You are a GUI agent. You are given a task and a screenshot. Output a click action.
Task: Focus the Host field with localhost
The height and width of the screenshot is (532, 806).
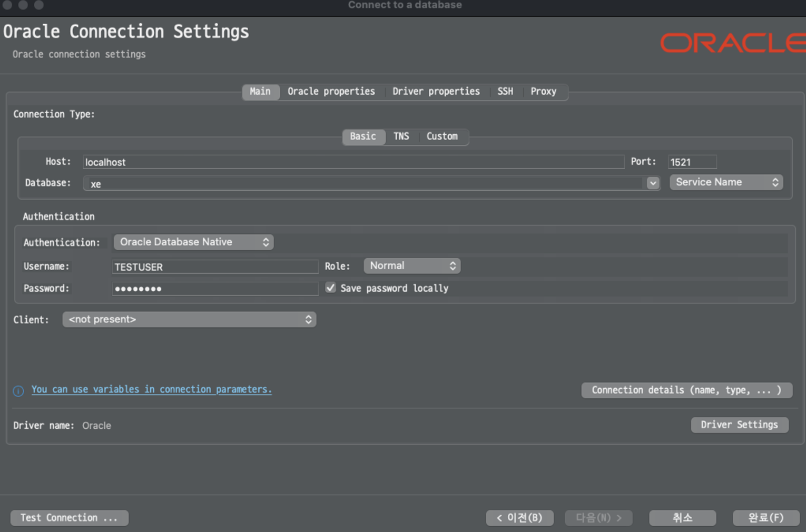coord(353,162)
